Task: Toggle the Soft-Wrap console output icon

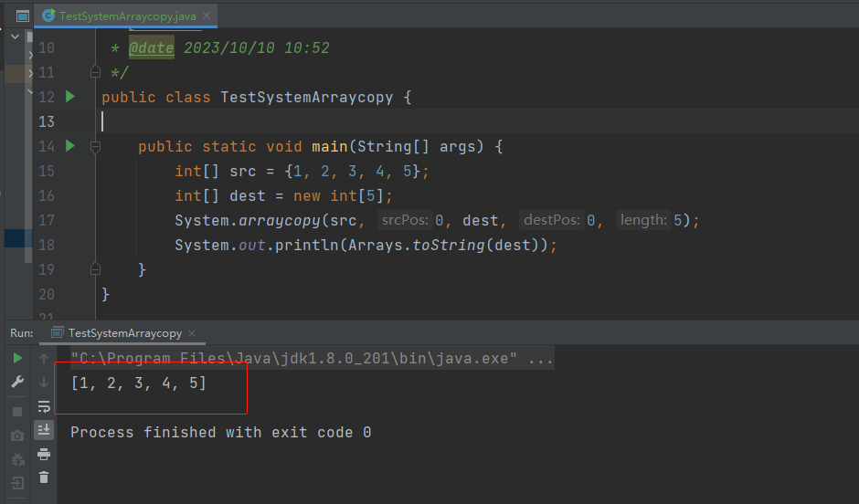Action: pyautogui.click(x=44, y=406)
